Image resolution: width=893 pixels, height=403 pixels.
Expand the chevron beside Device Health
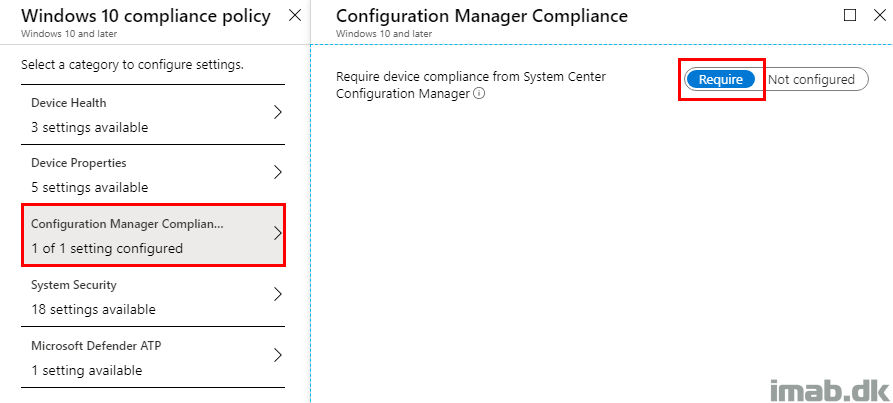[x=278, y=112]
